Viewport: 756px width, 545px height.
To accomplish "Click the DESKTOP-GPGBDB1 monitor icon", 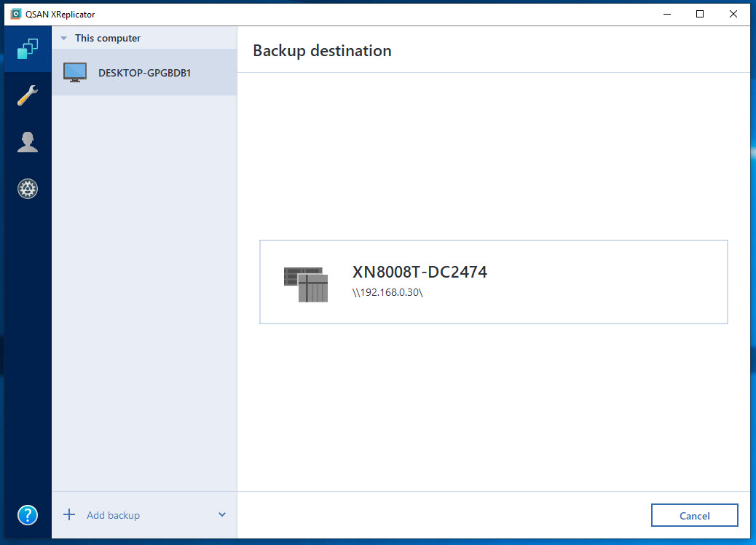I will pos(75,73).
